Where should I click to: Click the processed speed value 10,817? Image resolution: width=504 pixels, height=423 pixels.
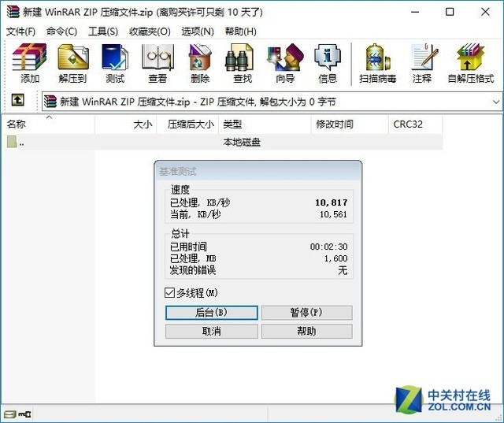tap(332, 202)
